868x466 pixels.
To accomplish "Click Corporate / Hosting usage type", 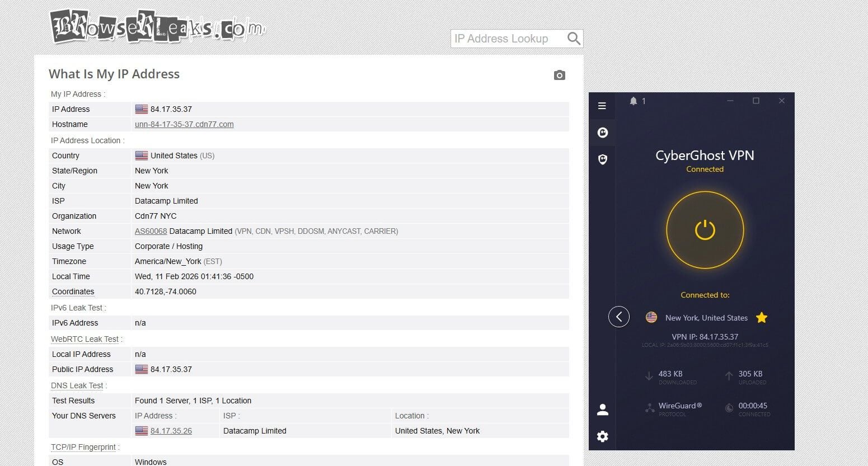I will point(168,246).
